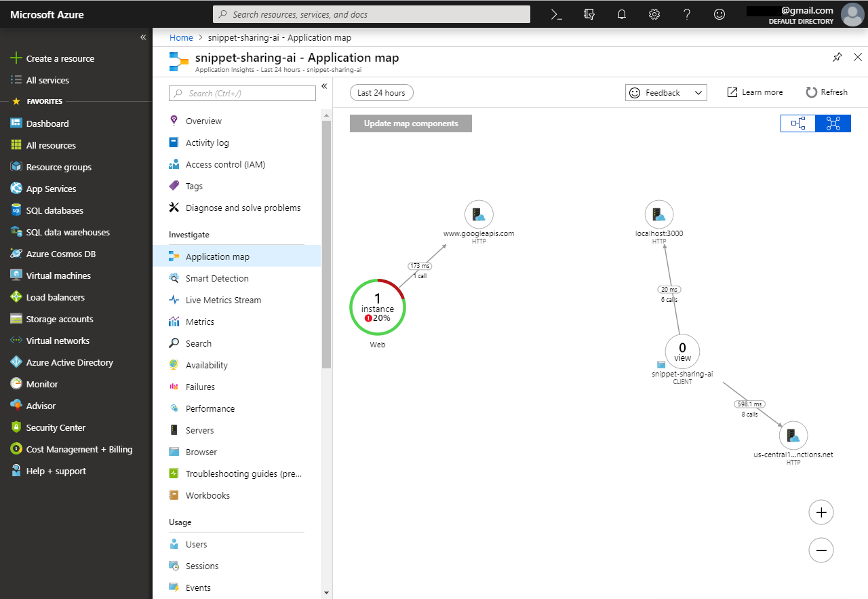Select Application map menu item

click(x=237, y=256)
